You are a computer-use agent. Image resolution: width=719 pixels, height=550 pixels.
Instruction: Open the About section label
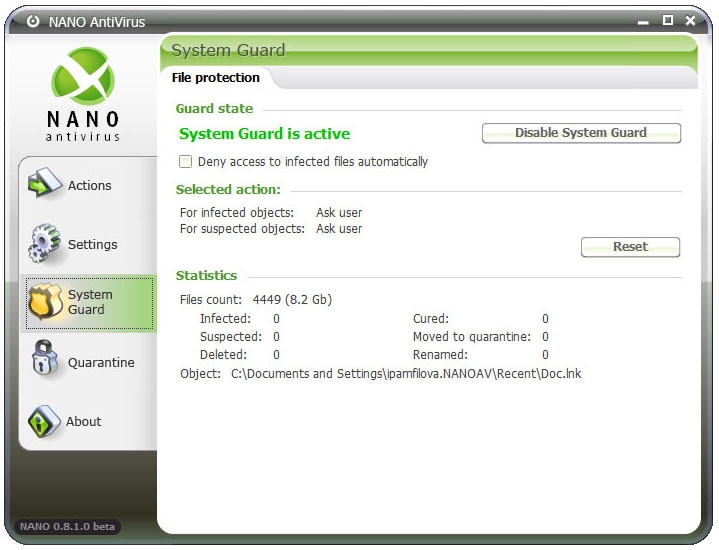coord(83,421)
